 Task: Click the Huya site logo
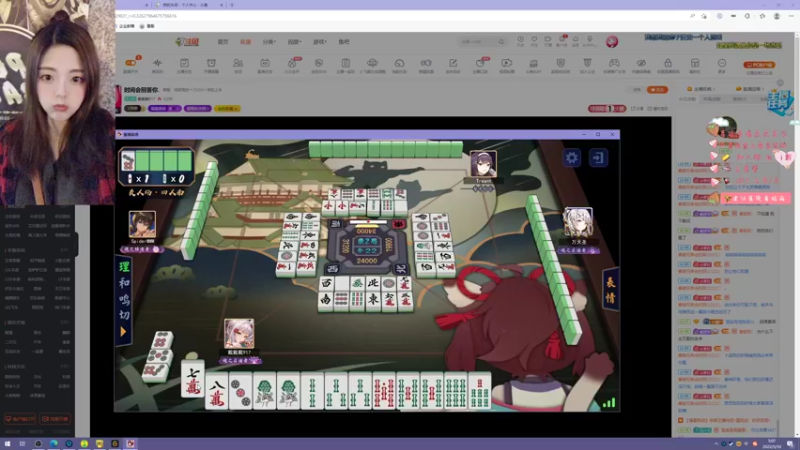187,42
